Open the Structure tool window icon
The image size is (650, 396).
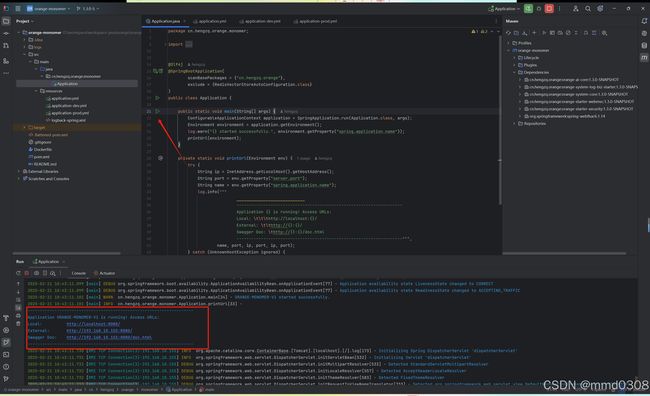6,61
